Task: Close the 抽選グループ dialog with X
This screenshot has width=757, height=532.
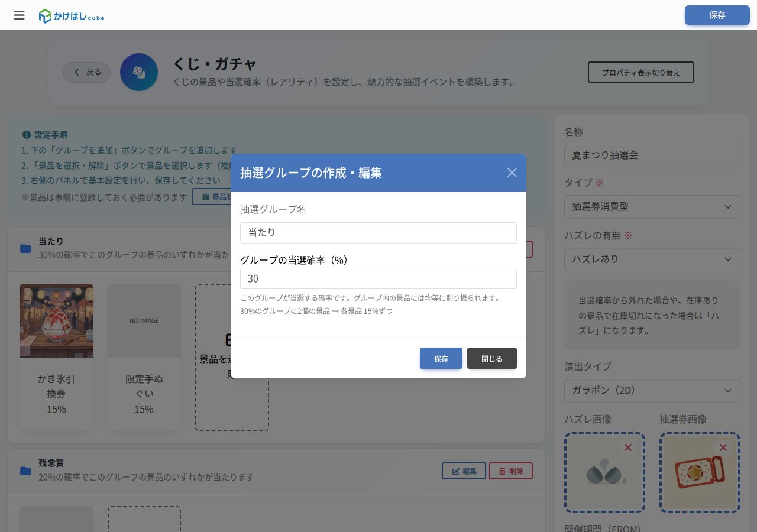Action: [512, 173]
